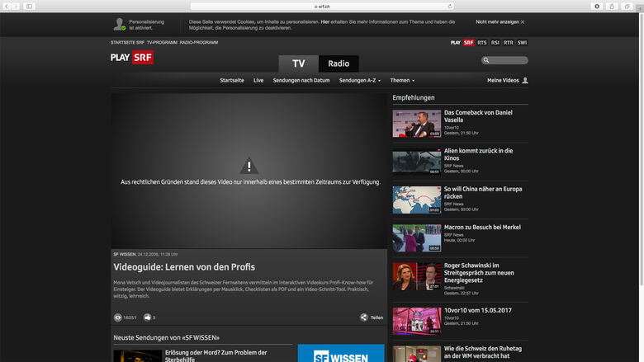644x362 pixels.
Task: Click the magnifier search icon
Action: coord(486,60)
